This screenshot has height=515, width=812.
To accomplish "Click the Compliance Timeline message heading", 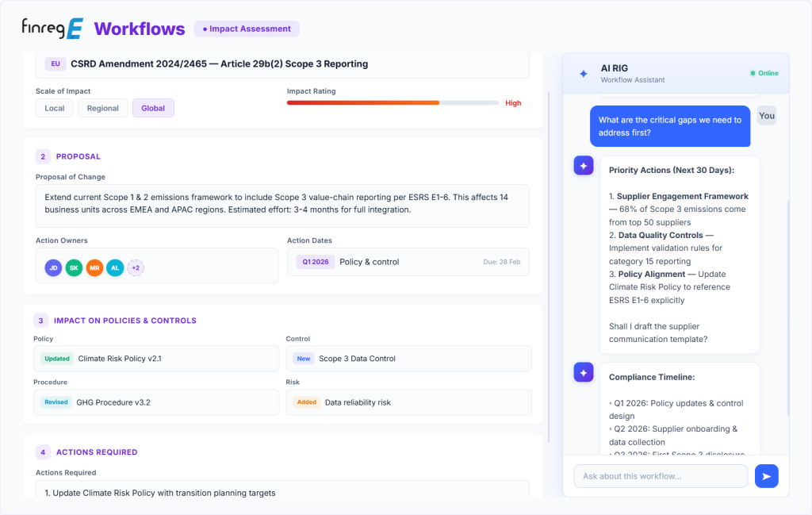I will tap(652, 377).
